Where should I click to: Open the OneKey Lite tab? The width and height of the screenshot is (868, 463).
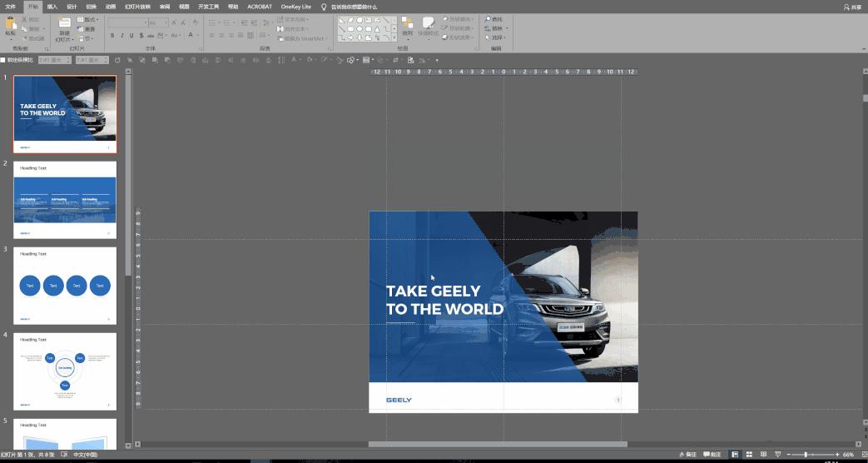tap(295, 7)
